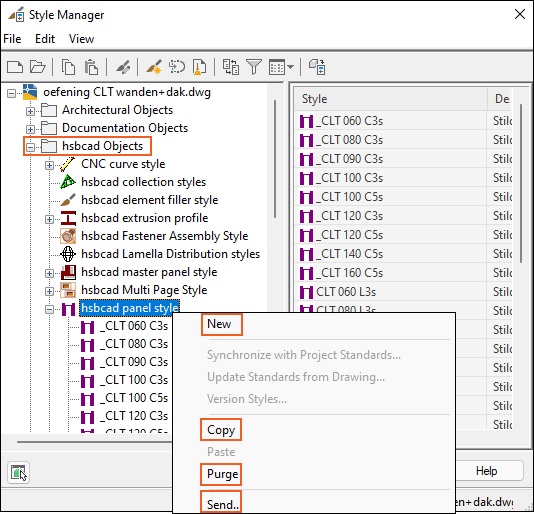Image resolution: width=534 pixels, height=514 pixels.
Task: Click the Purge Styles broom toolbar icon
Action: pyautogui.click(x=200, y=67)
